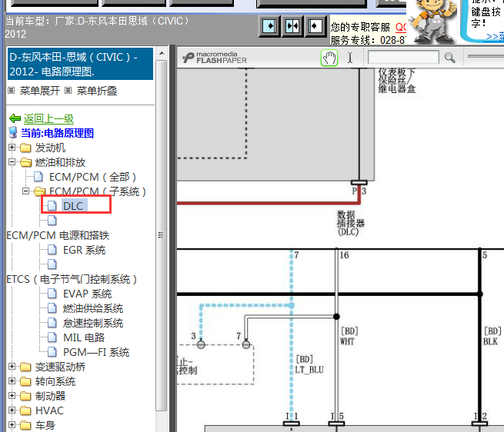504x432 pixels.
Task: Click the macromedia FlashPaper logo
Action: 215,58
